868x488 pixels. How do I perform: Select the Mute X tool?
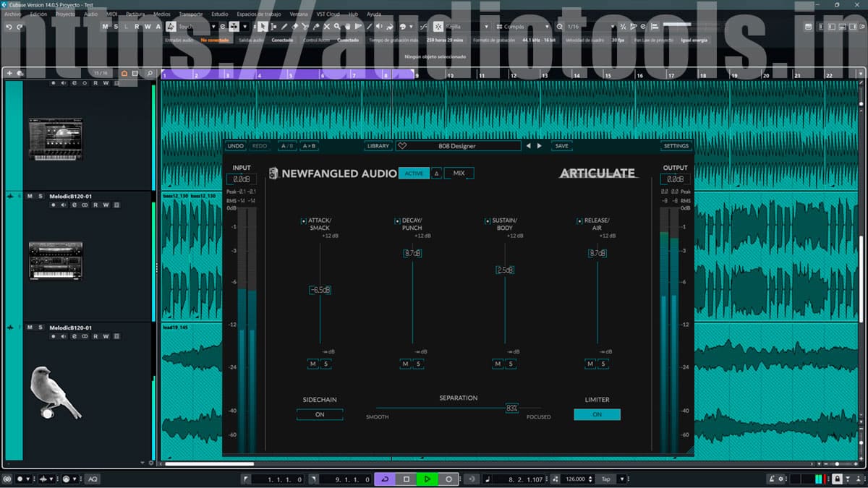tap(327, 27)
